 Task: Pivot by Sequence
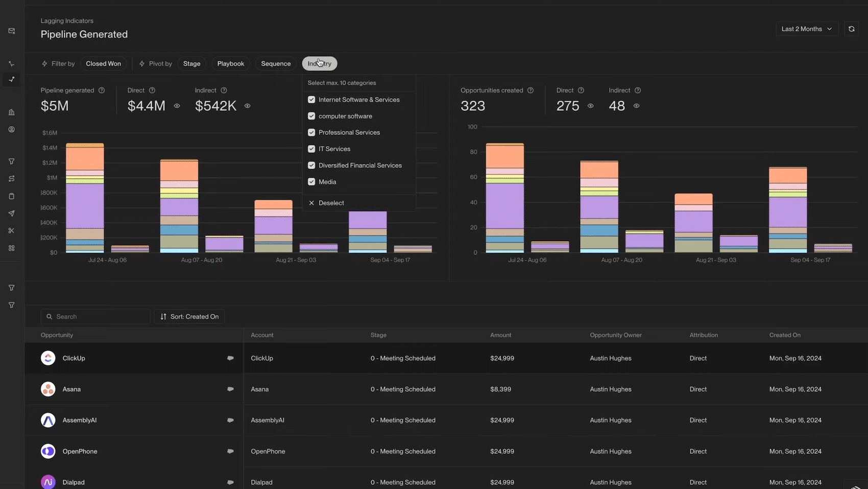coord(276,64)
